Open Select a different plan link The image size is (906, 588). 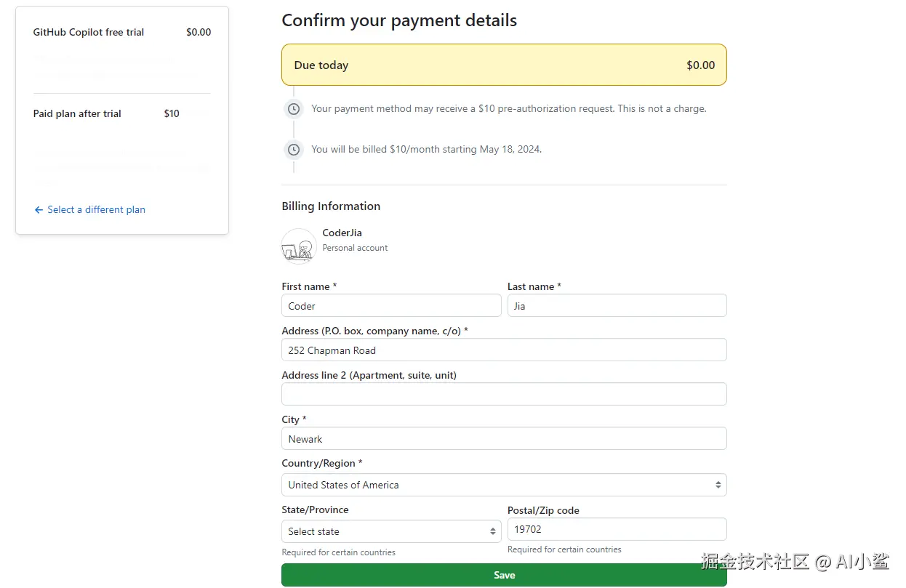click(96, 210)
